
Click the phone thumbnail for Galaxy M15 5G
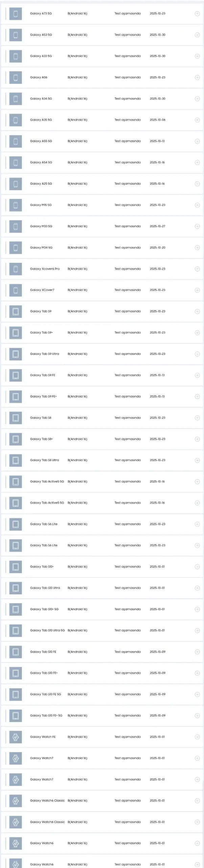pyautogui.click(x=16, y=205)
